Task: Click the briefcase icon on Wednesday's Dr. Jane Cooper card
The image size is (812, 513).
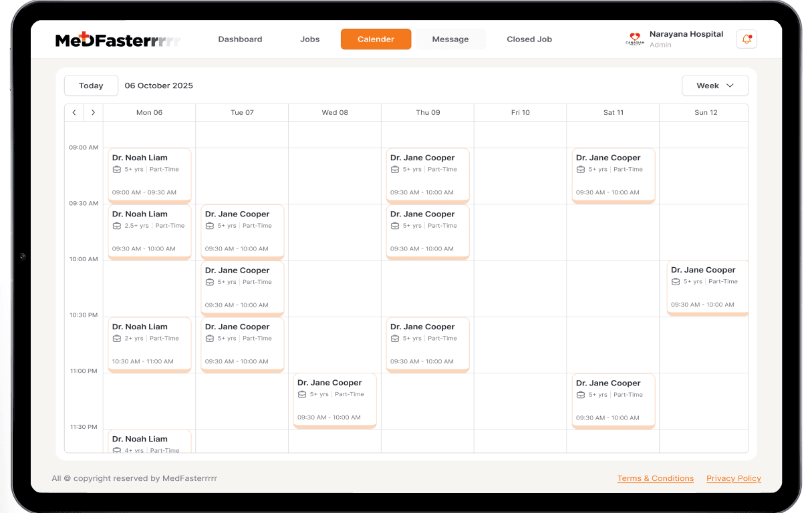Action: (301, 394)
